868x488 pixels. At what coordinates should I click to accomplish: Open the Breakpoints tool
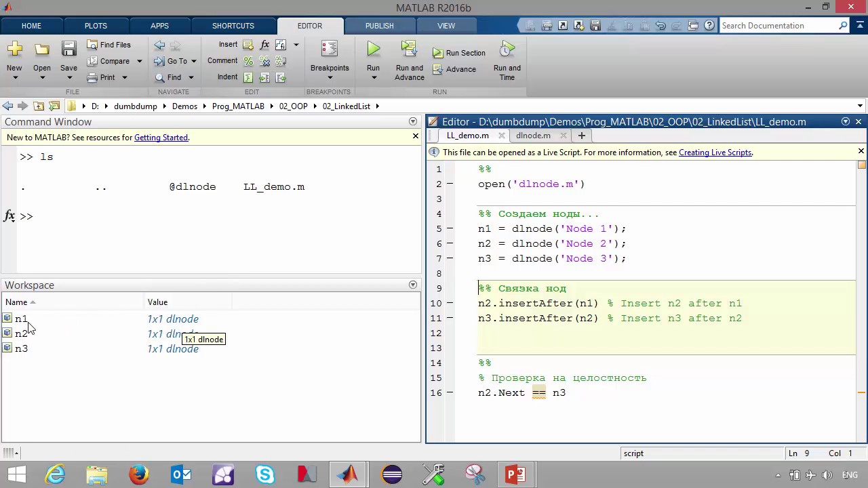coord(330,49)
